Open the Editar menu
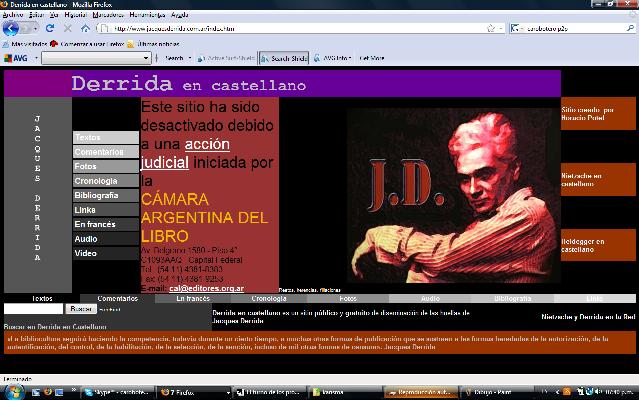This screenshot has height=402, width=639. pyautogui.click(x=36, y=15)
